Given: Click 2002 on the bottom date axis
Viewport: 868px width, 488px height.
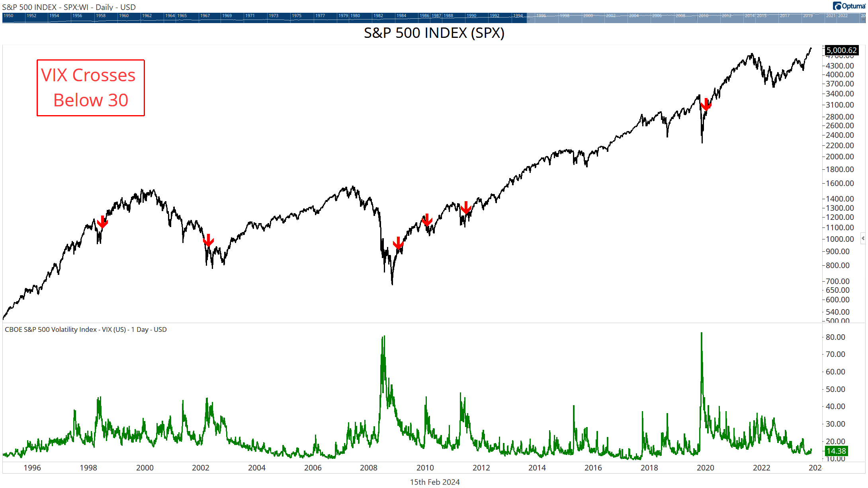Looking at the screenshot, I should [201, 468].
